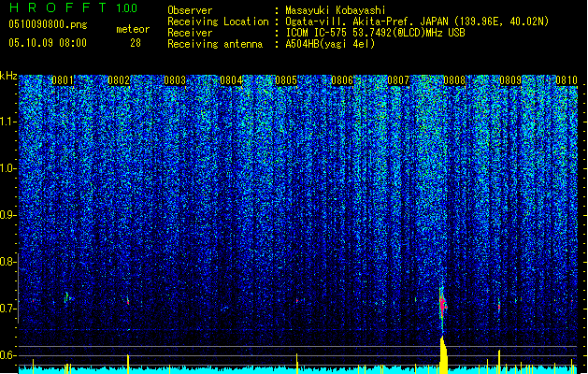Viewport: 588px width, 374px height.
Task: Click the yellow power spike below 0805
Action: (x=297, y=364)
